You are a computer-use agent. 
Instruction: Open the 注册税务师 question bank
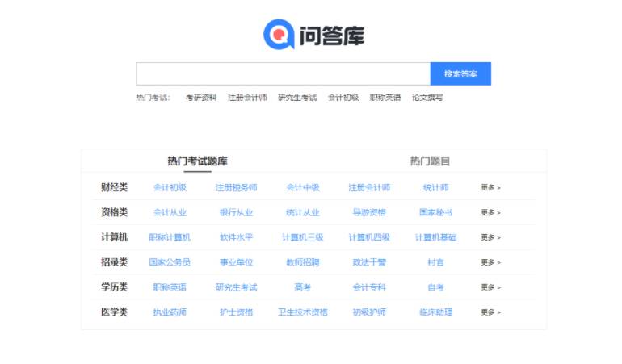[237, 187]
